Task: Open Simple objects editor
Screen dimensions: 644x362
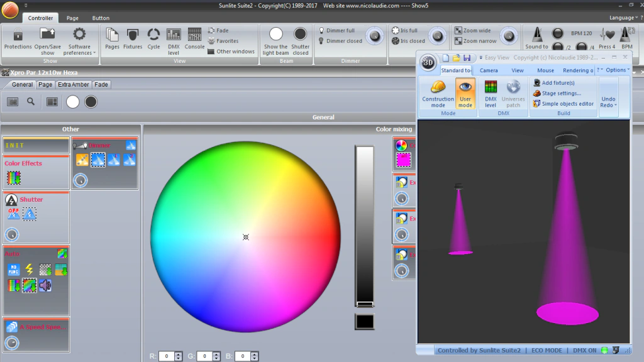Action: [563, 104]
